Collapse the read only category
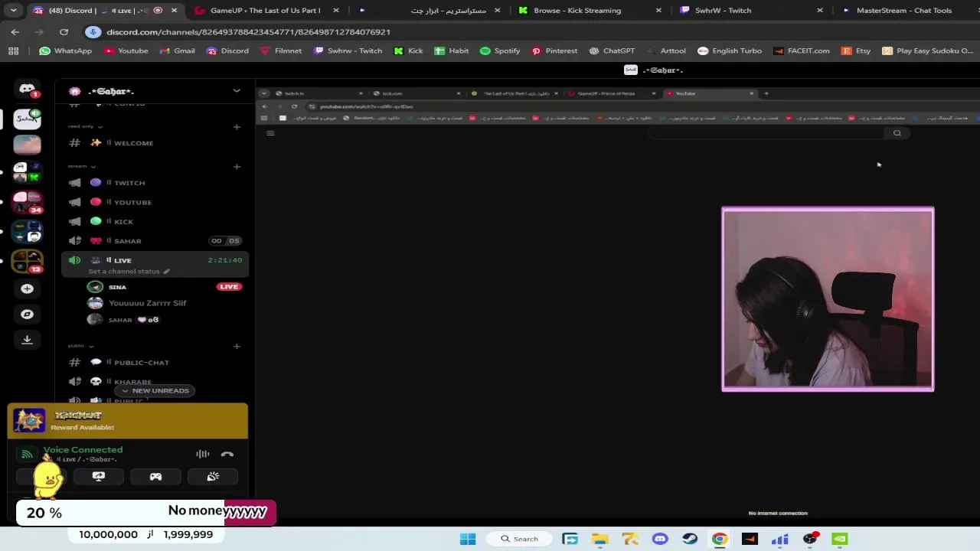The image size is (980, 551). coord(85,126)
